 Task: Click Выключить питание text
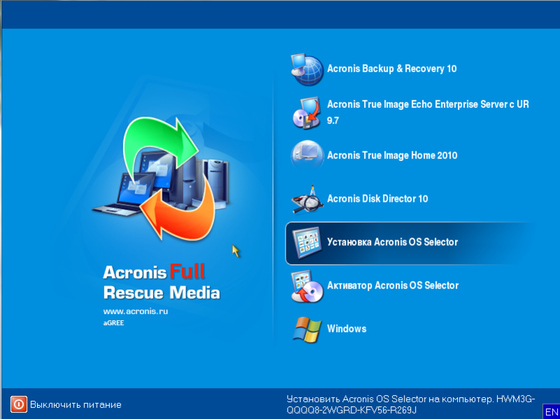76,405
